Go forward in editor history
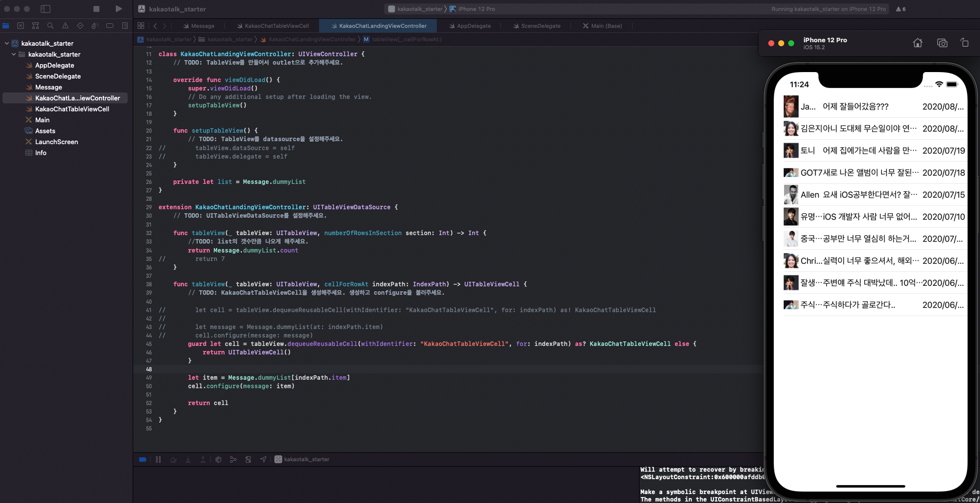The width and height of the screenshot is (980, 503). point(164,26)
